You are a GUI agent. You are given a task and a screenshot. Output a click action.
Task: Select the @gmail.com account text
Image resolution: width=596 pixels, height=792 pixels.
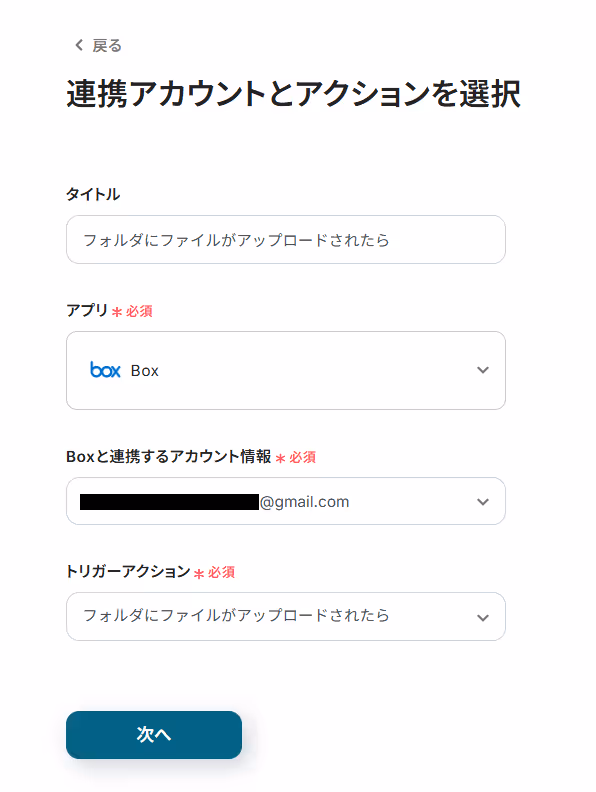point(304,502)
